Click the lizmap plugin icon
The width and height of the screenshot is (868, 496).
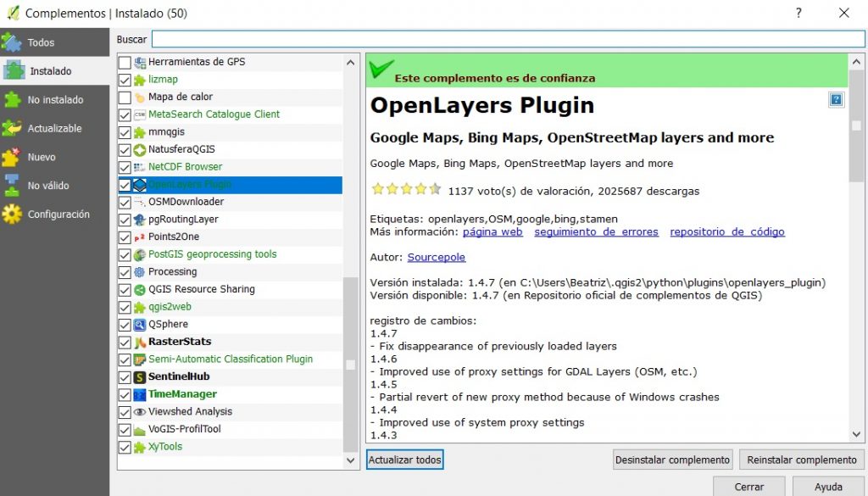[x=140, y=80]
